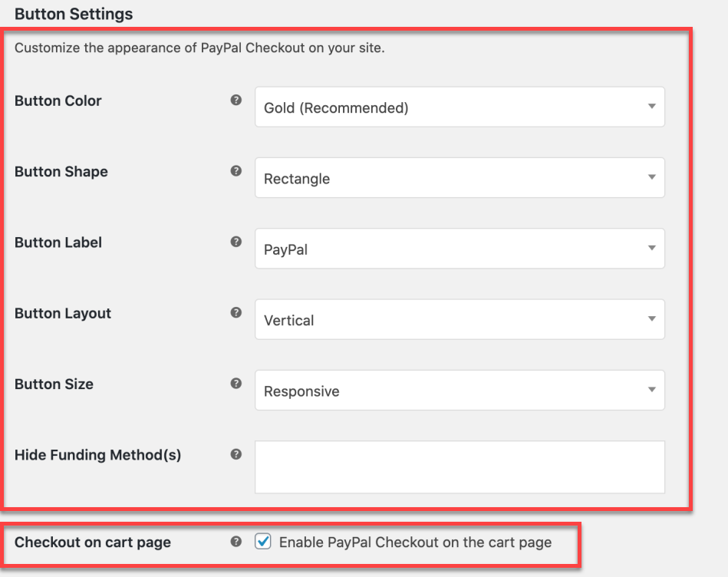Click help icon beside Hide Funding Method(s)

pos(236,454)
